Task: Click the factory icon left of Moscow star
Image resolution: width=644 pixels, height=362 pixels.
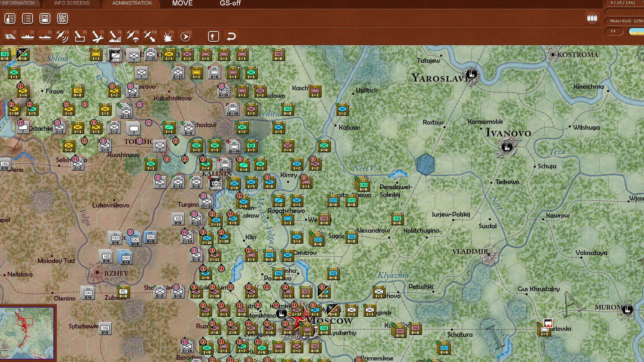Action: pyautogui.click(x=281, y=313)
